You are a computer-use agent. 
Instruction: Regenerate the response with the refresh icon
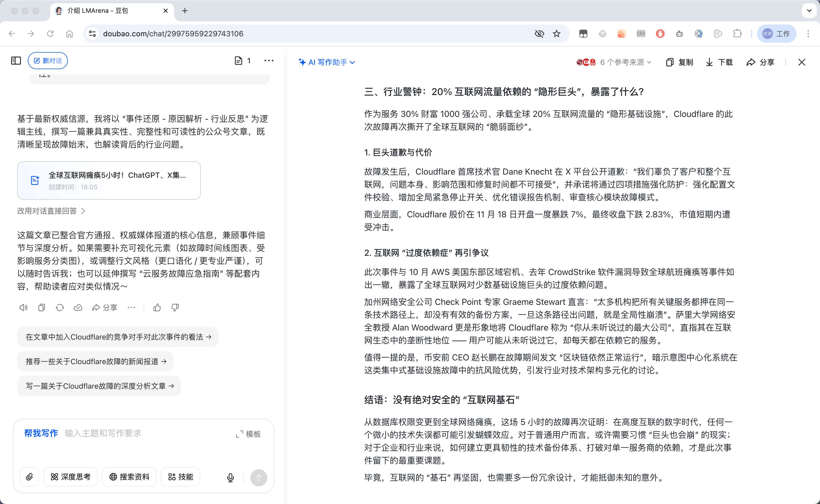tap(60, 307)
